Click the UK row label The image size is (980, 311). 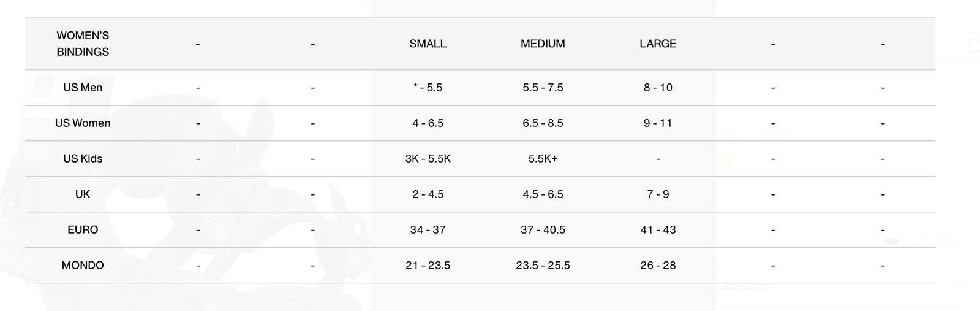tap(83, 194)
